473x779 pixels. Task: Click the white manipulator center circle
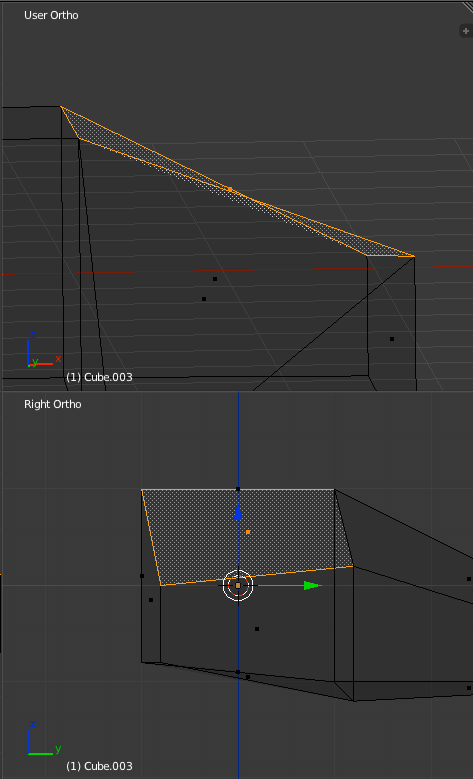pyautogui.click(x=238, y=586)
